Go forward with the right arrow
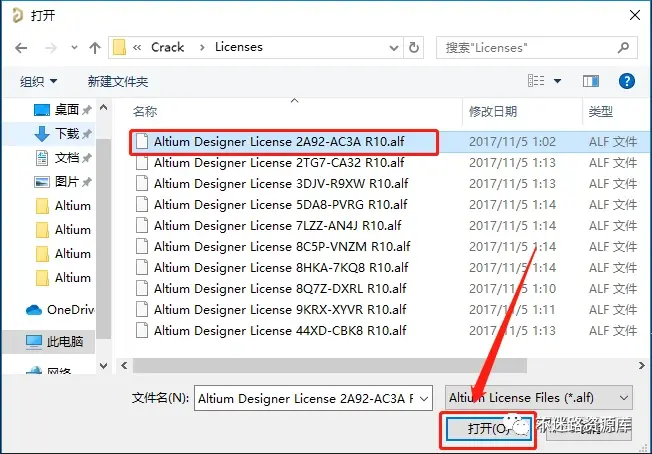The width and height of the screenshot is (652, 454). (x=51, y=48)
